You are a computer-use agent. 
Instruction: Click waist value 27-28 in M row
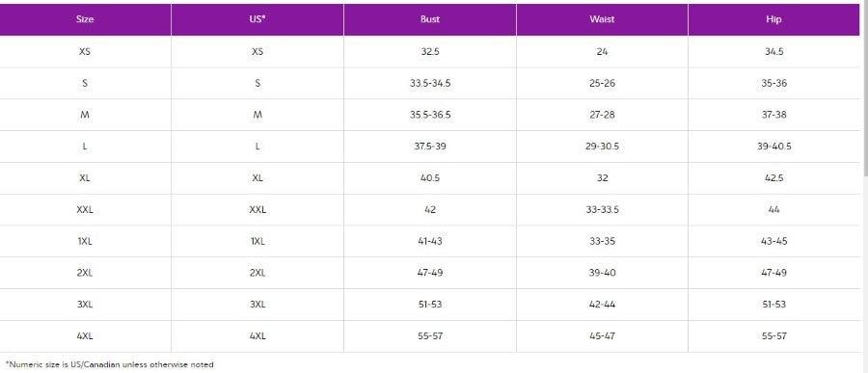coord(602,115)
